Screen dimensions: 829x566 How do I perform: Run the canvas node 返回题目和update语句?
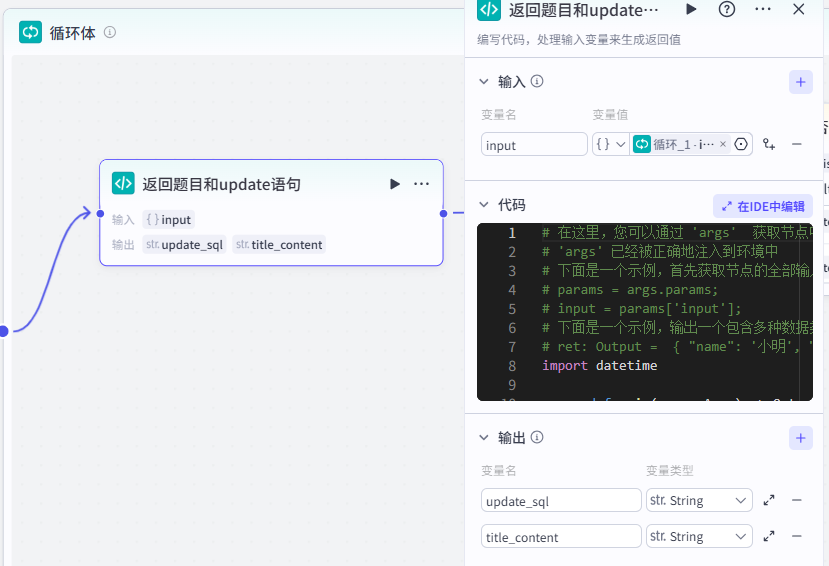394,184
